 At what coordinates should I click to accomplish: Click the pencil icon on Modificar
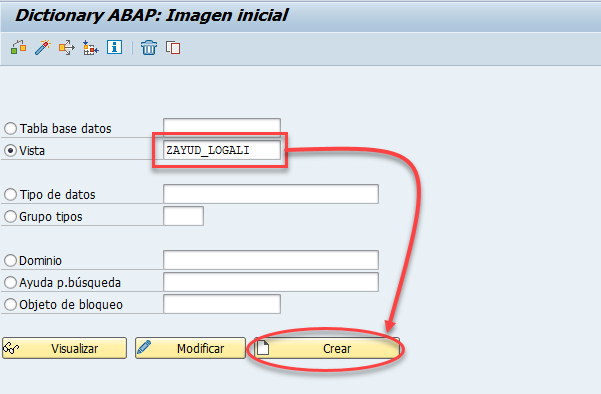coord(144,347)
